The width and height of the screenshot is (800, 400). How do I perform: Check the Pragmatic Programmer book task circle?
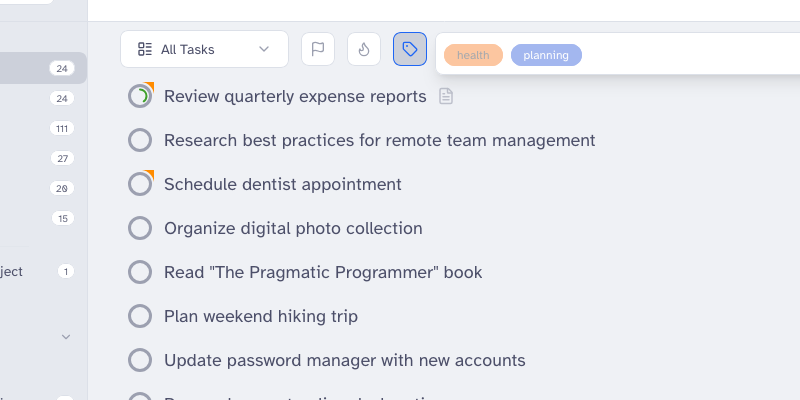140,273
